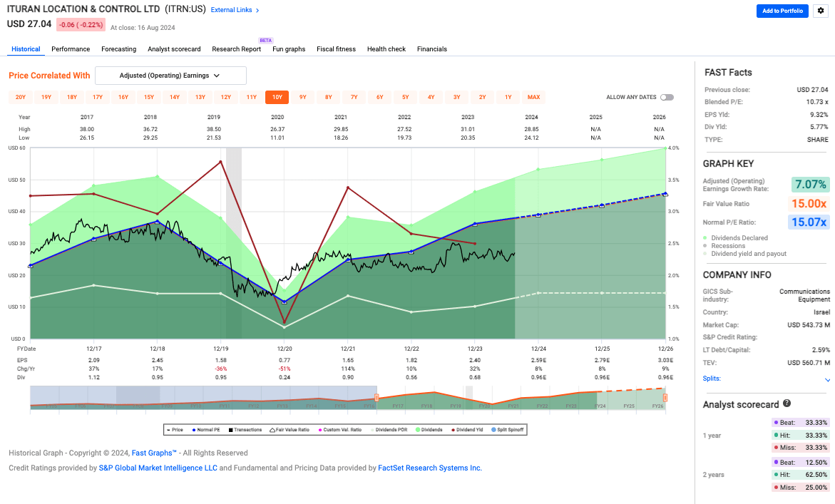Toggle the Custom Val. Ratio legend icon

pos(319,429)
